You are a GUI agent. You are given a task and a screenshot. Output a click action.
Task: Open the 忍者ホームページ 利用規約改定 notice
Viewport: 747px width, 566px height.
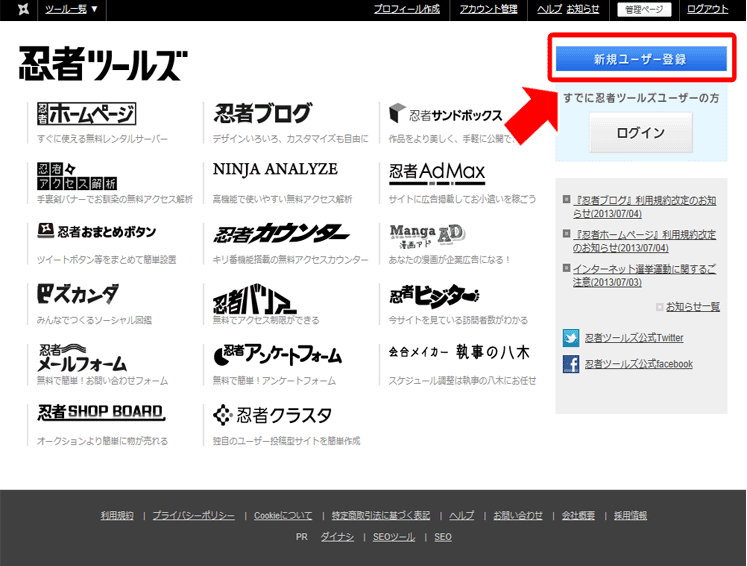(x=644, y=241)
